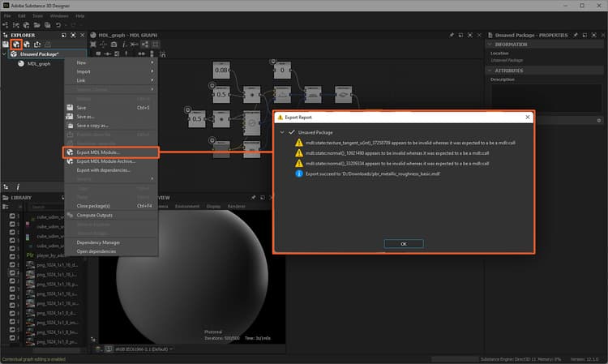
Task: Open the Help menu
Action: click(80, 16)
